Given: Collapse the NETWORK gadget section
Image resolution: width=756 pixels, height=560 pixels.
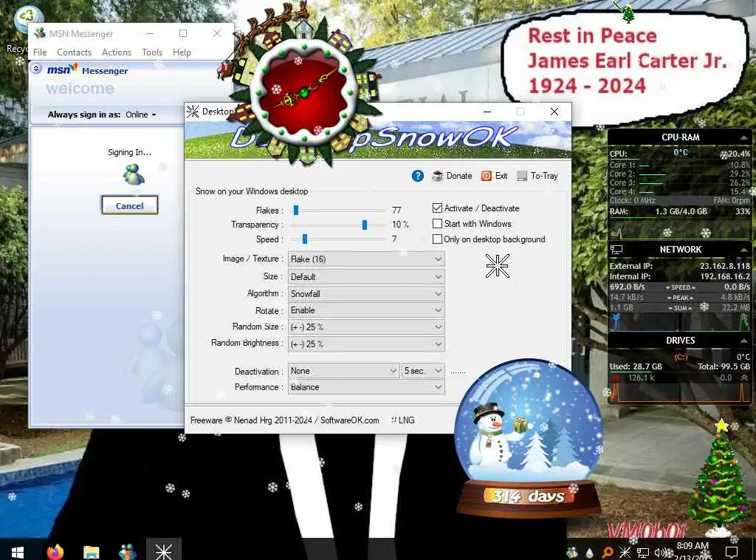Looking at the screenshot, I should point(743,250).
